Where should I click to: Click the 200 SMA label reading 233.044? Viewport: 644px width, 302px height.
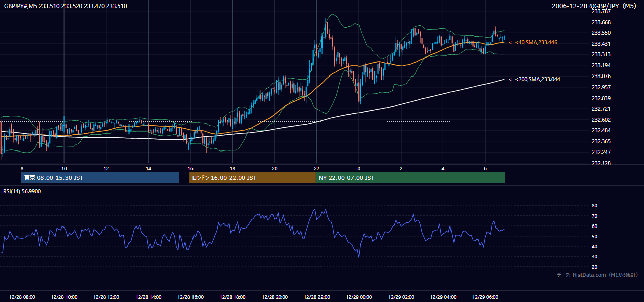pos(535,79)
